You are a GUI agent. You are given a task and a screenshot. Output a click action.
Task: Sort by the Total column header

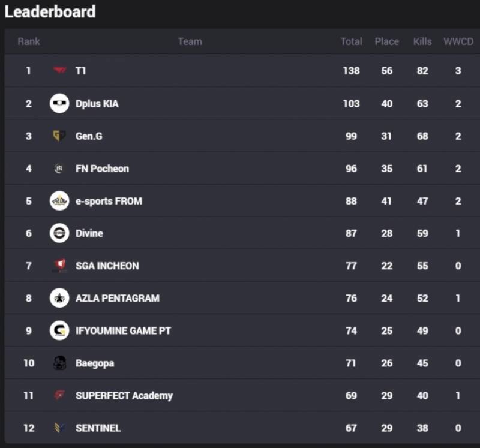(x=351, y=41)
